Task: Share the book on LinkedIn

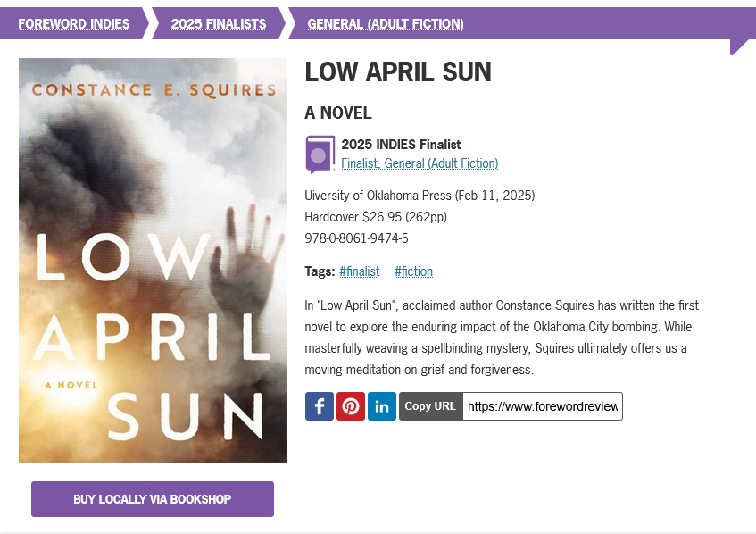Action: [x=382, y=406]
